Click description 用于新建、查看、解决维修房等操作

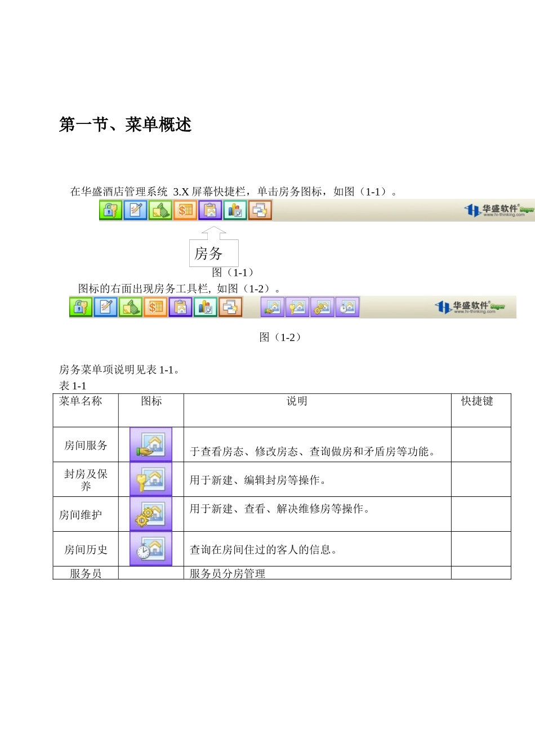coord(280,509)
